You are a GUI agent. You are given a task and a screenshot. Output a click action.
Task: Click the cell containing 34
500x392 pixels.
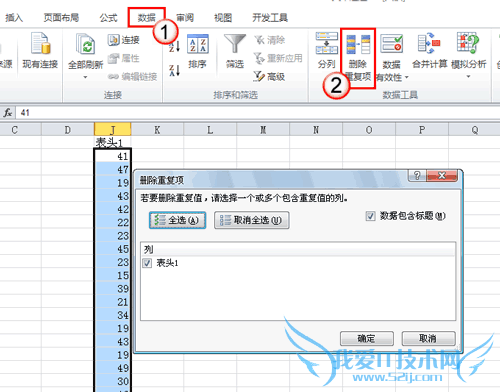pyautogui.click(x=113, y=315)
